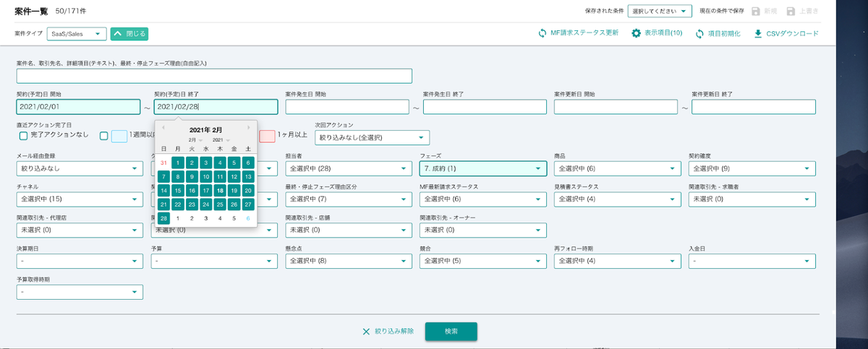Click the 項目初期化 reset icon

[x=699, y=33]
